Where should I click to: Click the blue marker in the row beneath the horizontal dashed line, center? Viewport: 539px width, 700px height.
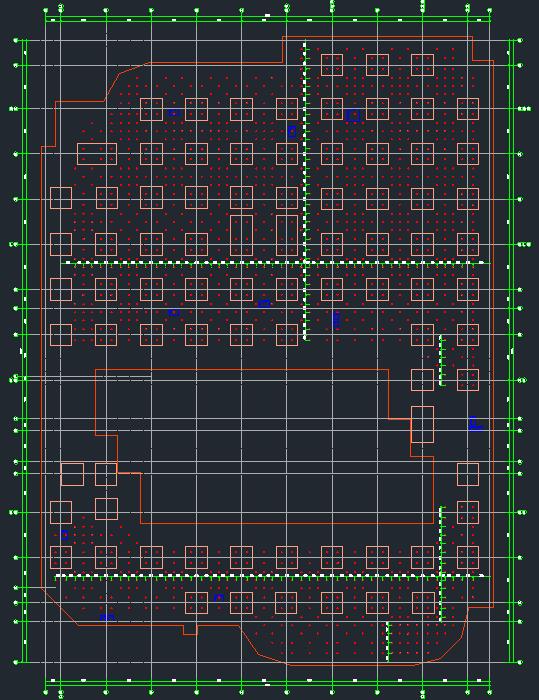[264, 304]
